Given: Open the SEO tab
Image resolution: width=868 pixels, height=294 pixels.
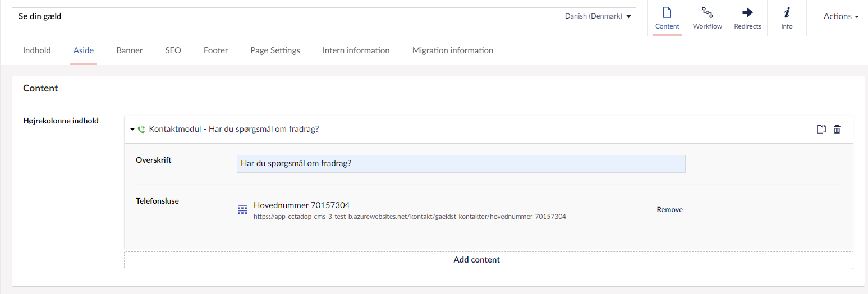Looking at the screenshot, I should tap(173, 50).
